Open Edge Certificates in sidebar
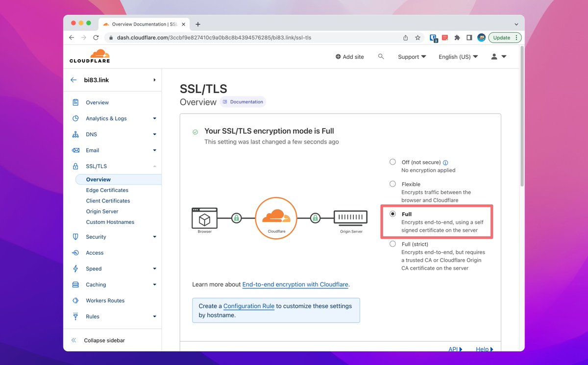Viewport: 588px width, 365px height. pos(107,190)
